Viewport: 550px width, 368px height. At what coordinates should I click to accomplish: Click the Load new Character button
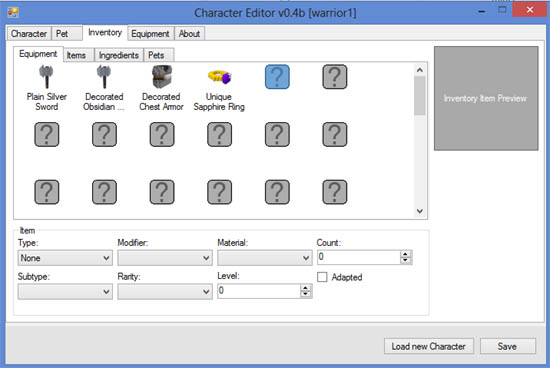coord(429,346)
